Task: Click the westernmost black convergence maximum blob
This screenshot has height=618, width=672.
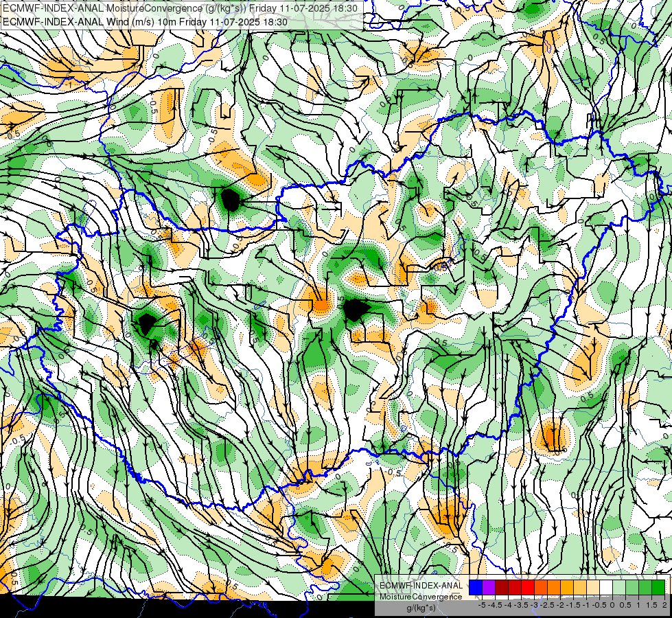Action: 146,324
